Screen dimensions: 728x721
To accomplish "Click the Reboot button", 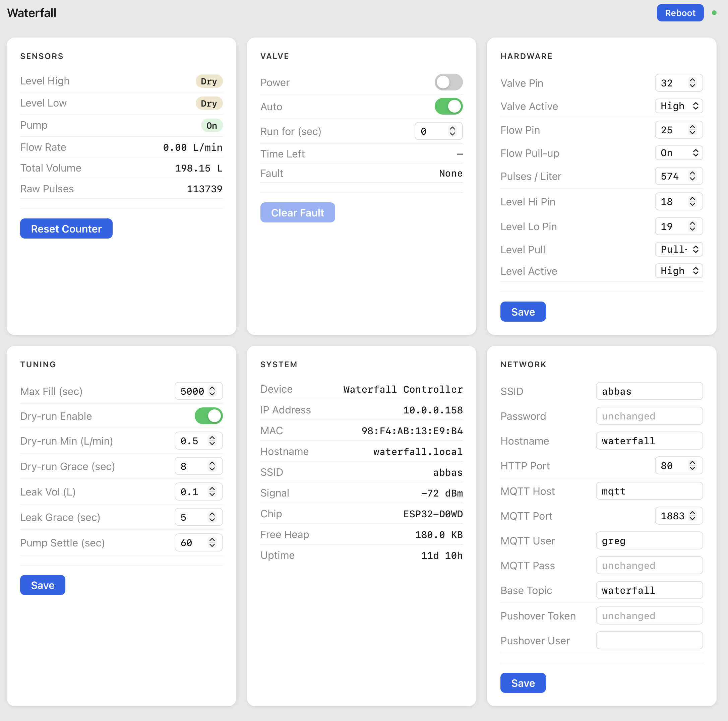I will [x=680, y=13].
